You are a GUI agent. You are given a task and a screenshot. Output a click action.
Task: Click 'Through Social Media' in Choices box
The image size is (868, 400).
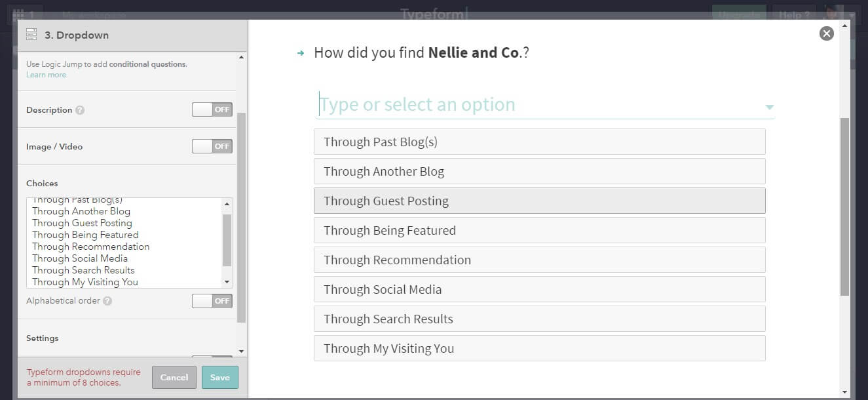[80, 258]
